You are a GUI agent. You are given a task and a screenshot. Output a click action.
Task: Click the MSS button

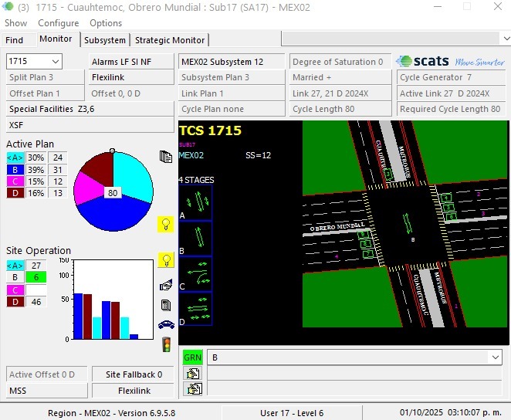(x=47, y=391)
